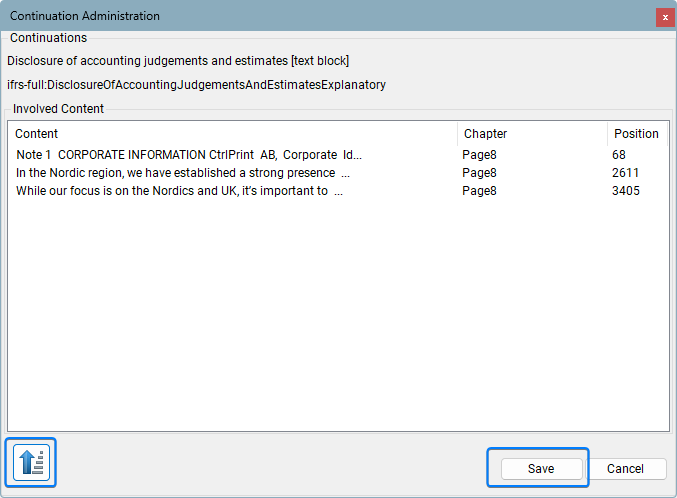Click the position value 68

coord(619,155)
